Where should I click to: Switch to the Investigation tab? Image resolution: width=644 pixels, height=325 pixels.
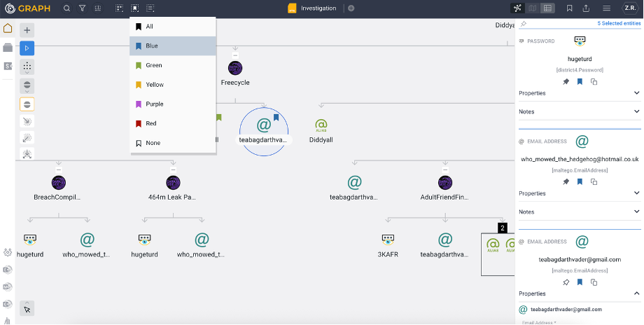click(x=312, y=8)
